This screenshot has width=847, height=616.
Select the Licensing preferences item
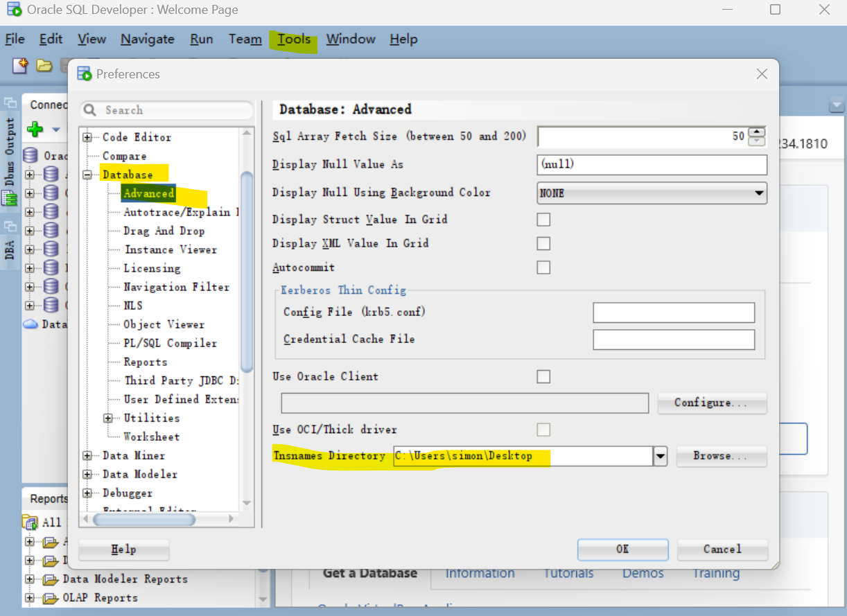point(152,268)
